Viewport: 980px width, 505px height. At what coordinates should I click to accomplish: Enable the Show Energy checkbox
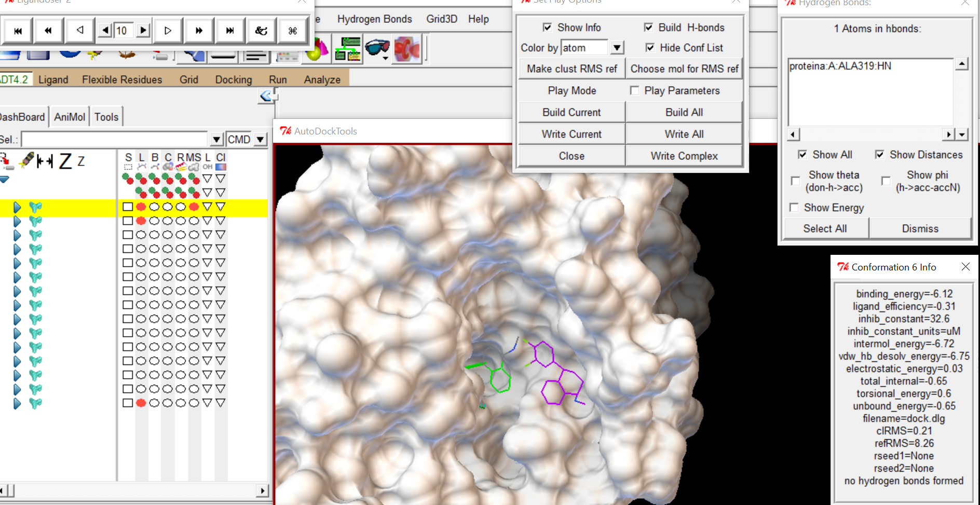click(x=794, y=207)
